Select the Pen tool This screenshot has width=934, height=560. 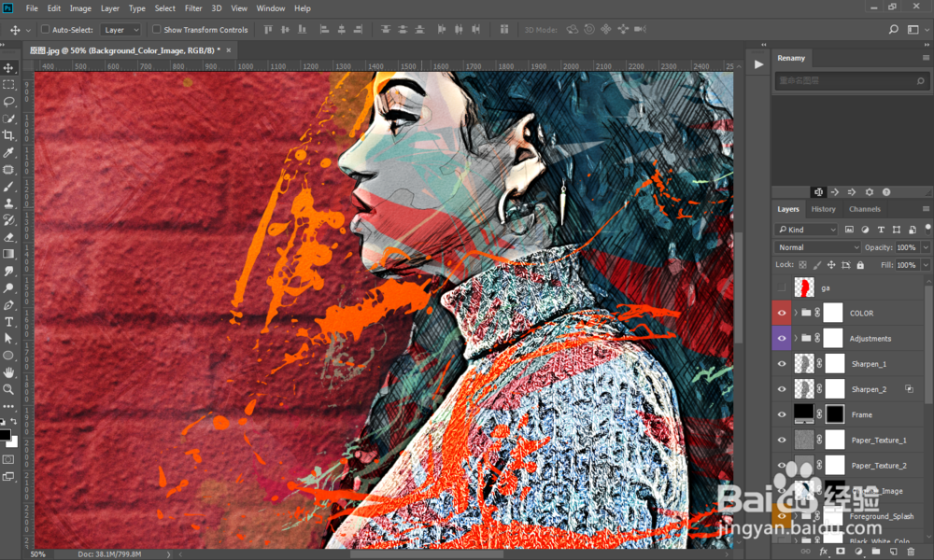(x=8, y=305)
